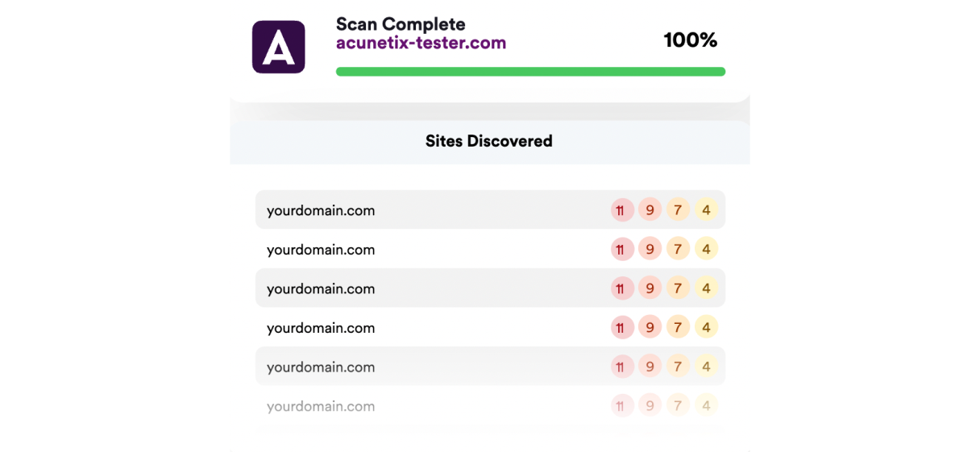The height and width of the screenshot is (452, 980).
Task: Click the red 11 badge in first row
Action: click(621, 210)
